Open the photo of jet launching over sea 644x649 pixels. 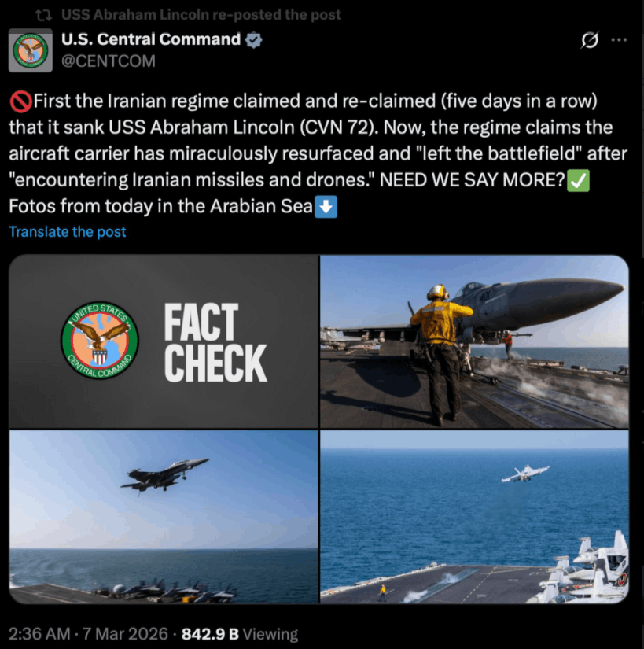[x=474, y=517]
